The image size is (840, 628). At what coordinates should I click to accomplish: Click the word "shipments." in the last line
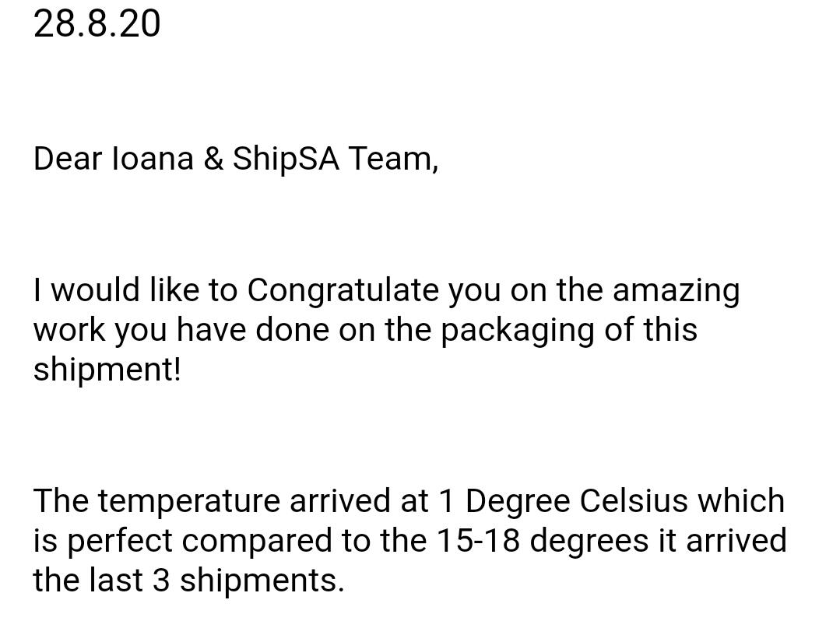tap(262, 581)
